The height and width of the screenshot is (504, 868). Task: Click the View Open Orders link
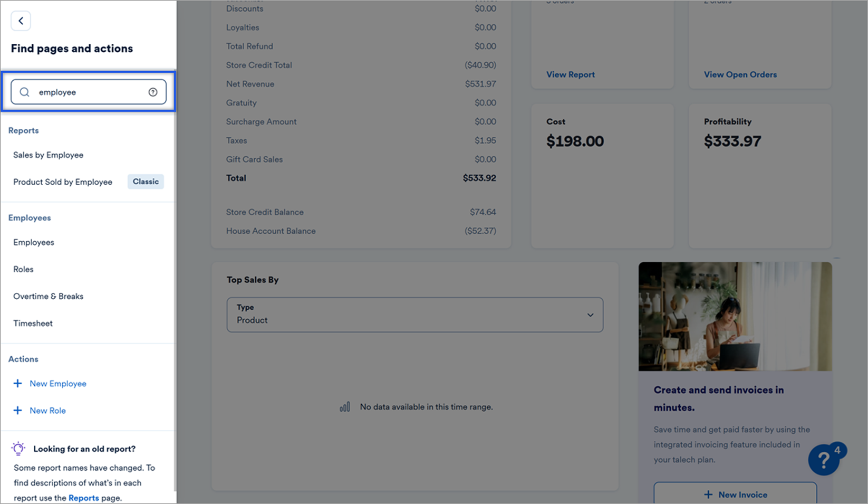(740, 74)
